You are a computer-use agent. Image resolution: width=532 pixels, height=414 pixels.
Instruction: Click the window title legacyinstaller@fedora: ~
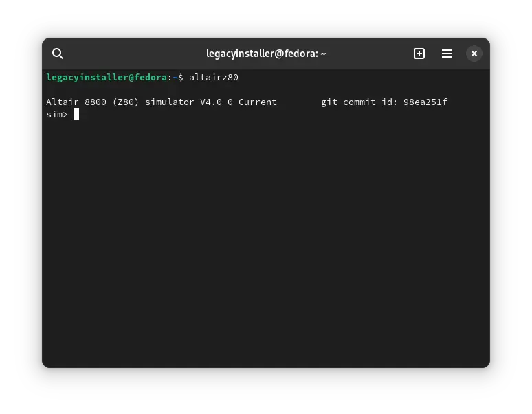point(266,54)
